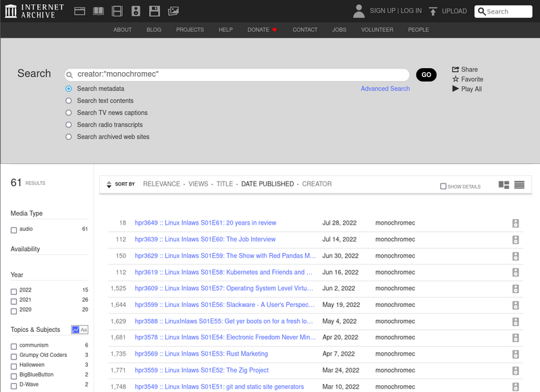Screen dimensions: 540x392
Task: Open hpr3569 Rust Marketing episode
Action: pos(201,354)
